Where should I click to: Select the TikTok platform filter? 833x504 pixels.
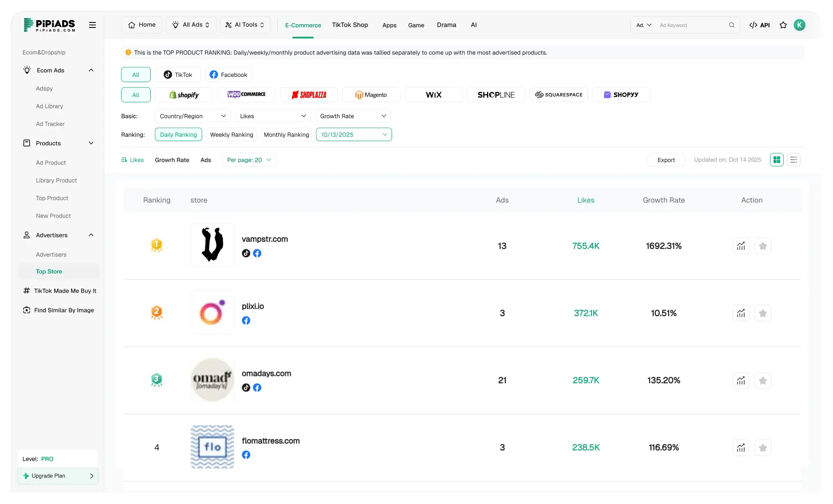point(178,75)
